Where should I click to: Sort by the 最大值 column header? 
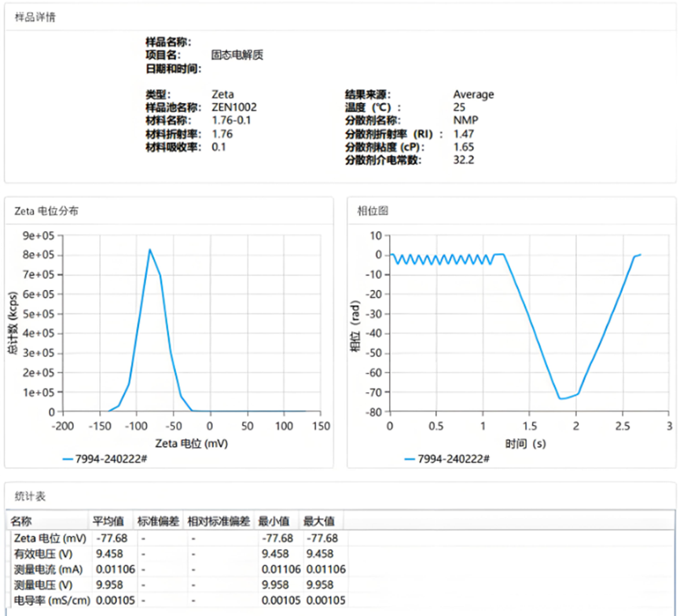click(318, 521)
